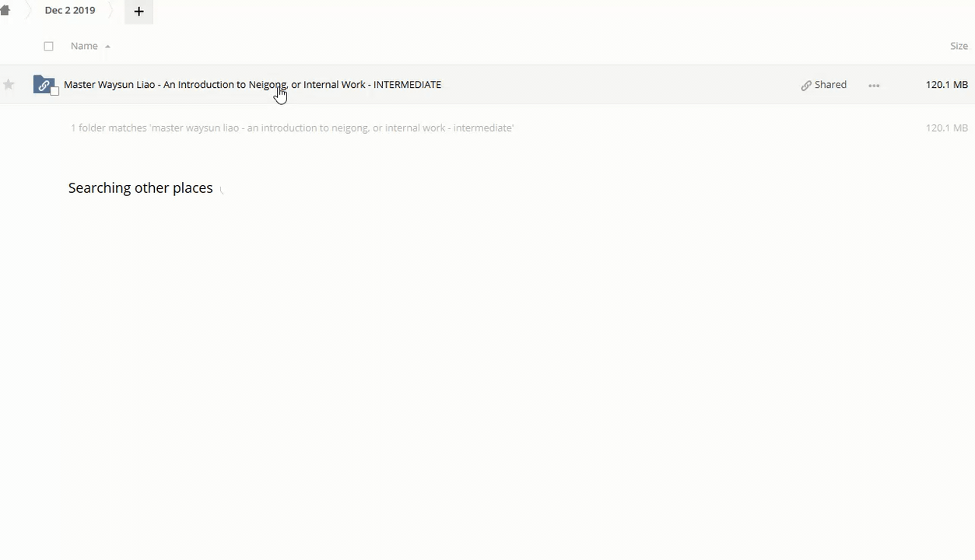This screenshot has height=560, width=975.
Task: Click the '1 folder matches' summary text
Action: tap(292, 128)
